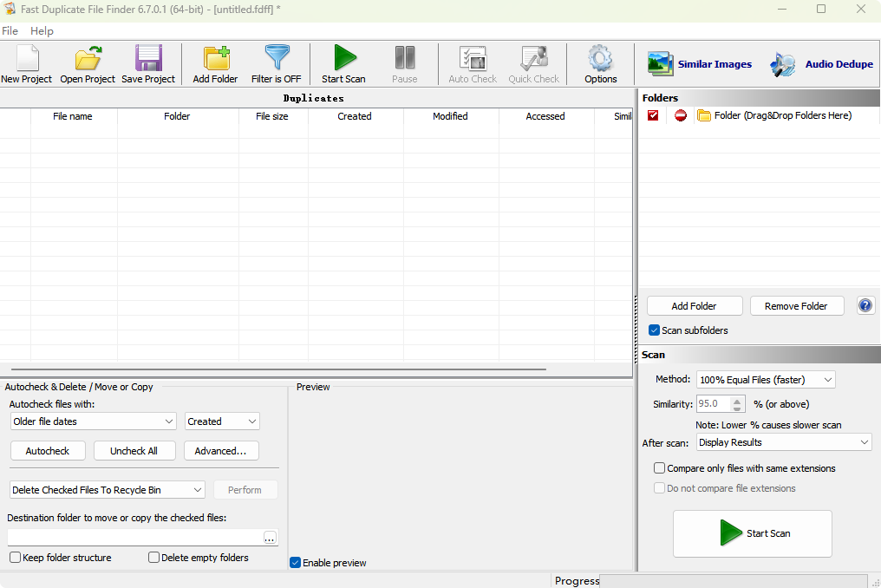Enable Compare only files with same extensions
This screenshot has height=588, width=881.
point(659,467)
